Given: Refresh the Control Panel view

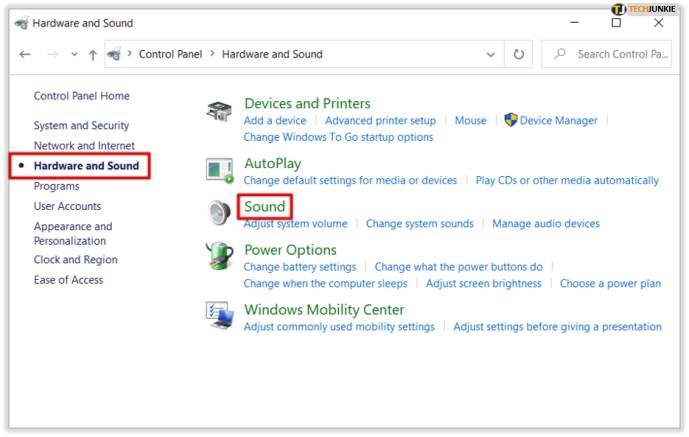Looking at the screenshot, I should point(519,54).
